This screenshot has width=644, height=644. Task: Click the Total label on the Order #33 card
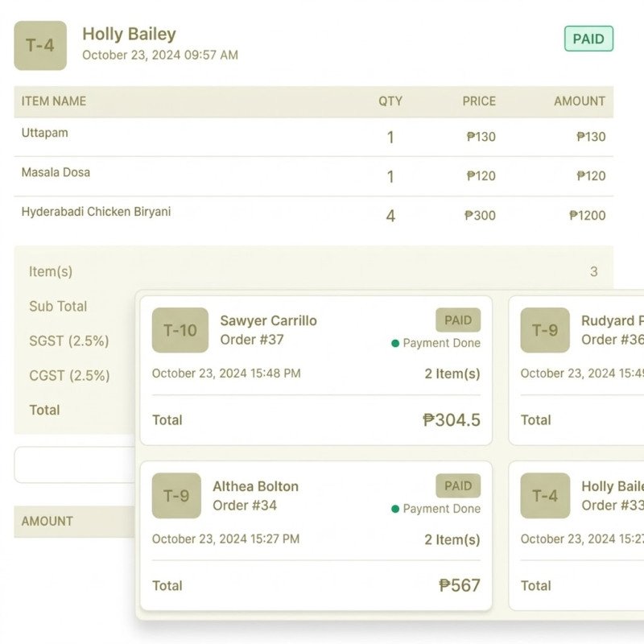[x=535, y=586]
